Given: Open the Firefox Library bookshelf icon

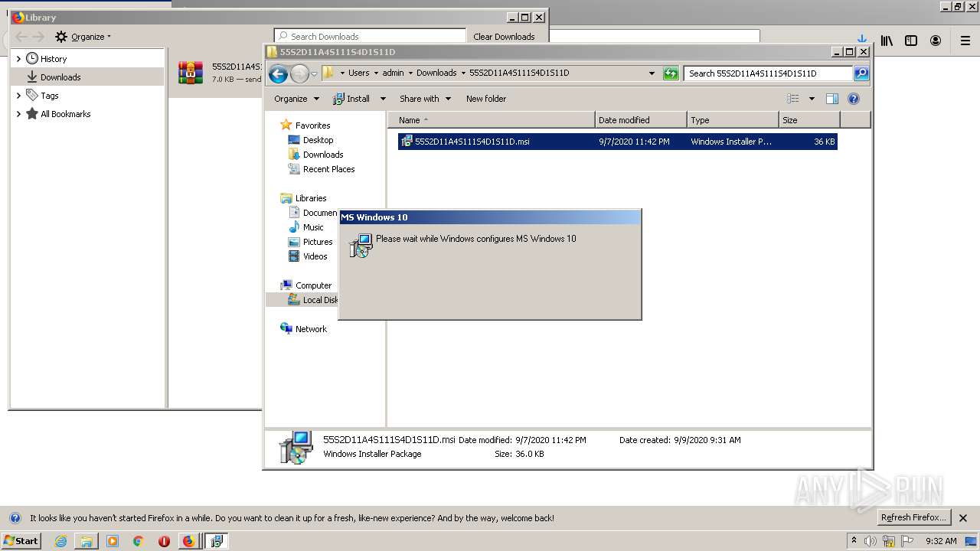Looking at the screenshot, I should pyautogui.click(x=887, y=41).
